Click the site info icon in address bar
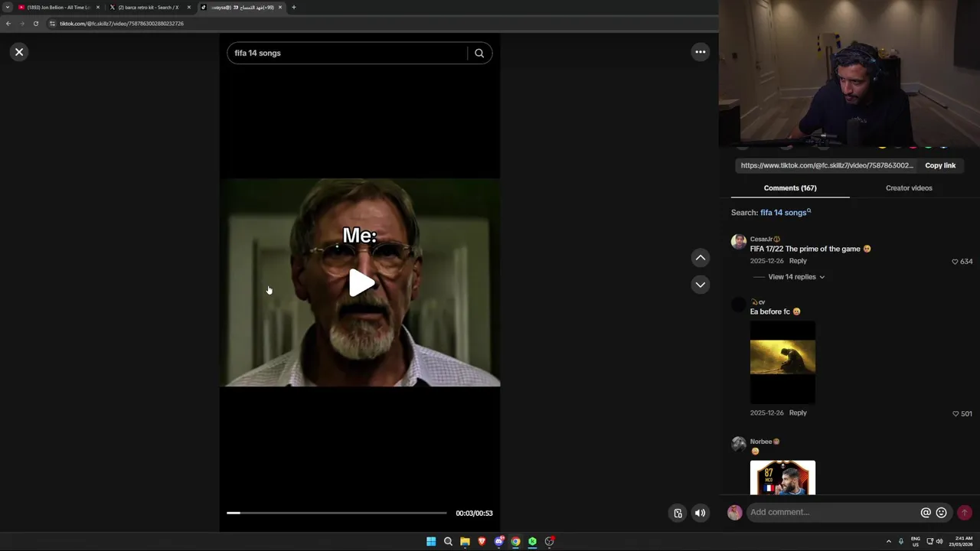This screenshot has width=980, height=551. (x=52, y=24)
